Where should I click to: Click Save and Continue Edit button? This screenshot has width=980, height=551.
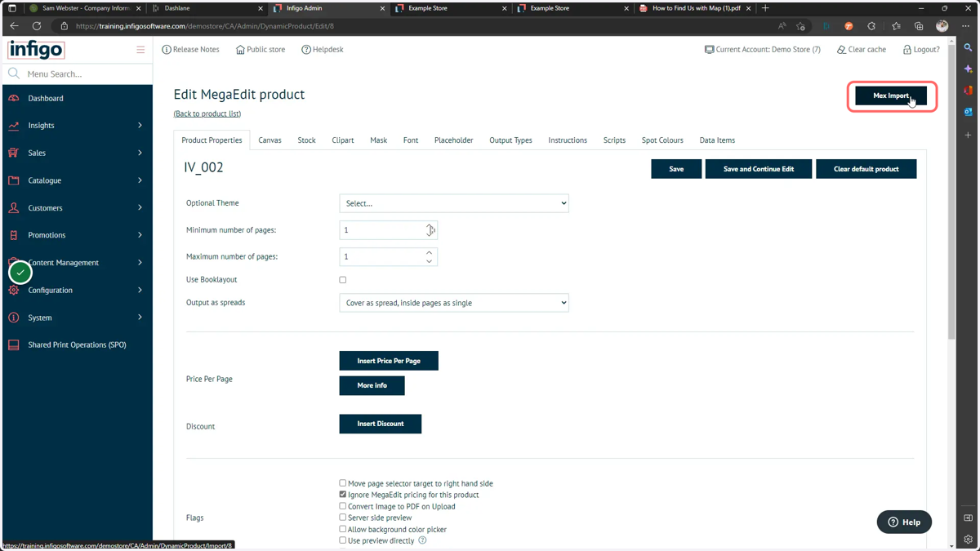pos(759,169)
